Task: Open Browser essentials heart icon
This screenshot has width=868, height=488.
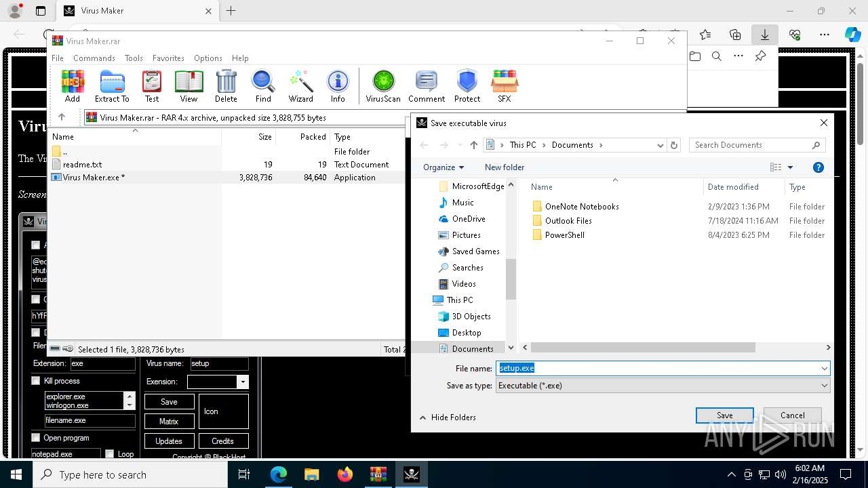Action: (795, 35)
